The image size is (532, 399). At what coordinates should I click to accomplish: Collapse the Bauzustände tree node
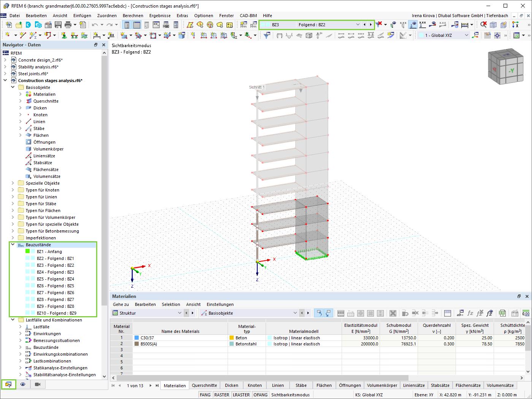13,245
